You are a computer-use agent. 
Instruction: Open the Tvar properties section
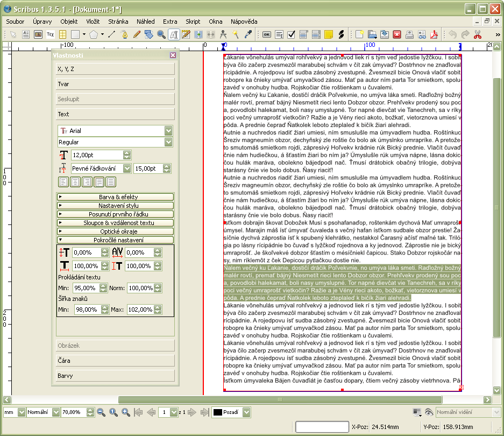tap(115, 84)
